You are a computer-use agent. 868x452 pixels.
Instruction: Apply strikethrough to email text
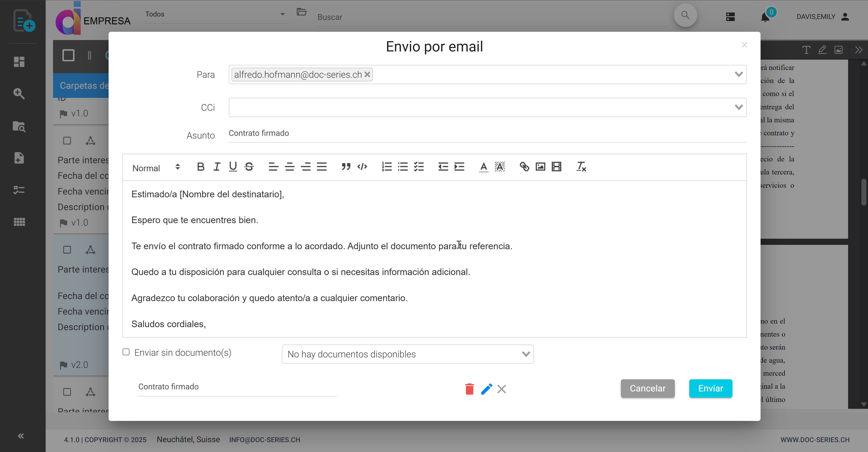249,166
